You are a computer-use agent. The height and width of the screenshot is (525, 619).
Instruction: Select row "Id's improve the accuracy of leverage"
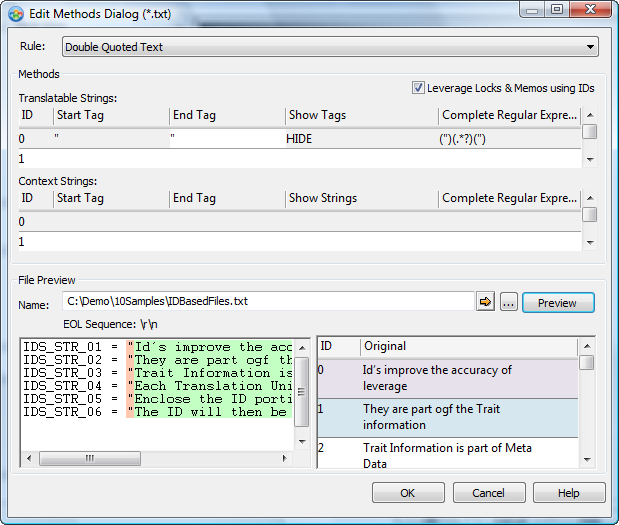point(448,378)
